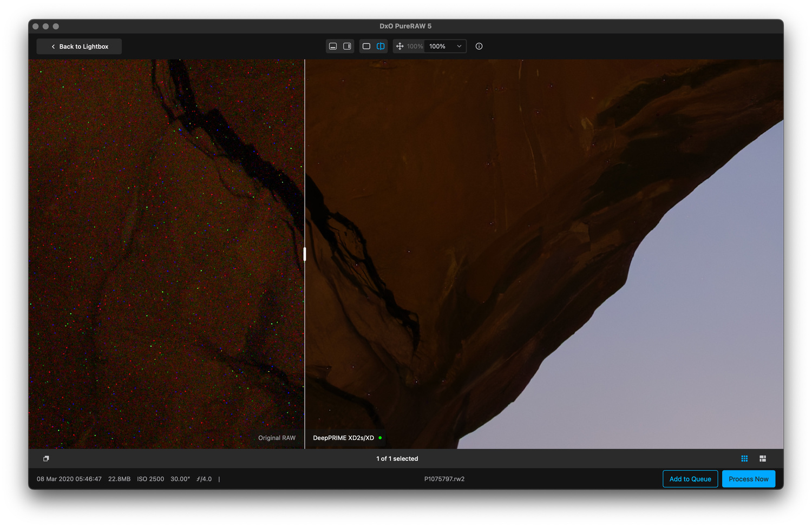Switch to small grid thumbnail view
Image resolution: width=812 pixels, height=527 pixels.
(744, 459)
